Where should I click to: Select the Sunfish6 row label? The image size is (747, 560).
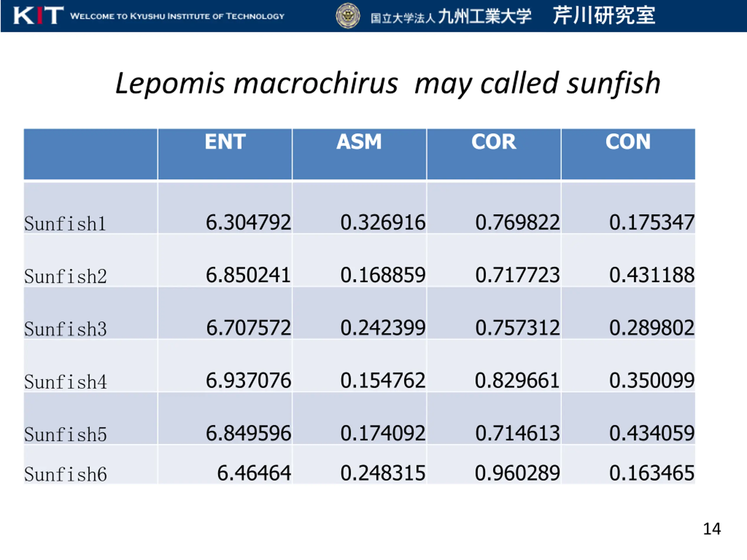click(x=66, y=474)
